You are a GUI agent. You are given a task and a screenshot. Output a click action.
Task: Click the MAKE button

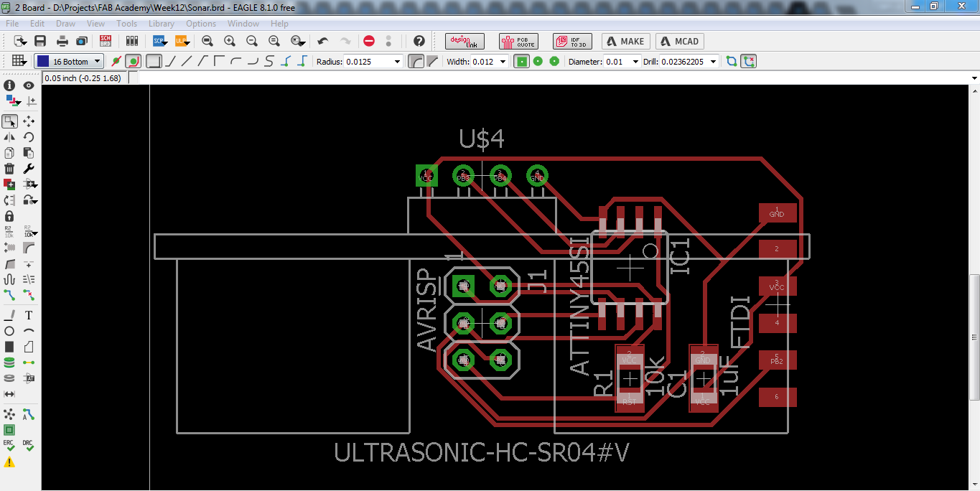626,41
